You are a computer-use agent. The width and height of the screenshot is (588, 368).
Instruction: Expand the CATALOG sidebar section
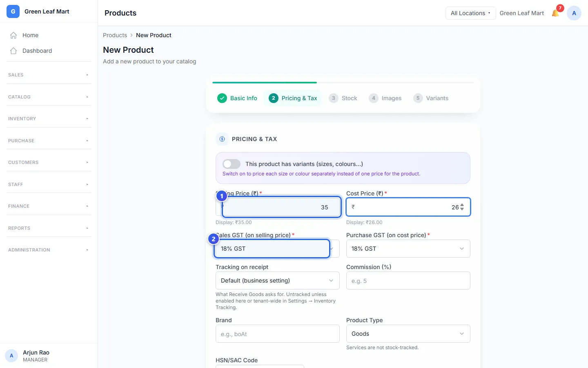point(49,97)
